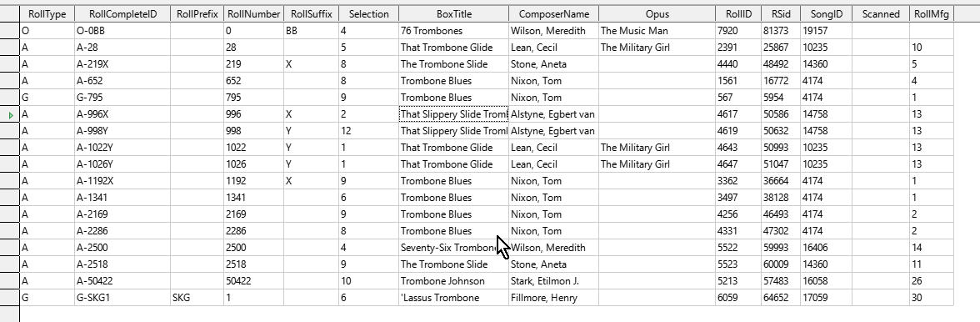
Task: Click the RollSuffix cell containing BB
Action: 311,31
